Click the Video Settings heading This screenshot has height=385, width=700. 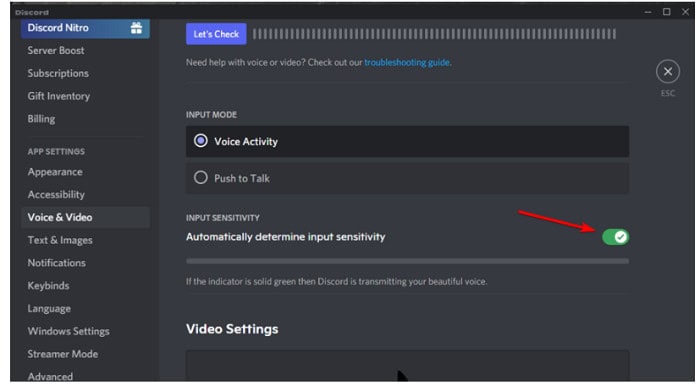coord(232,329)
